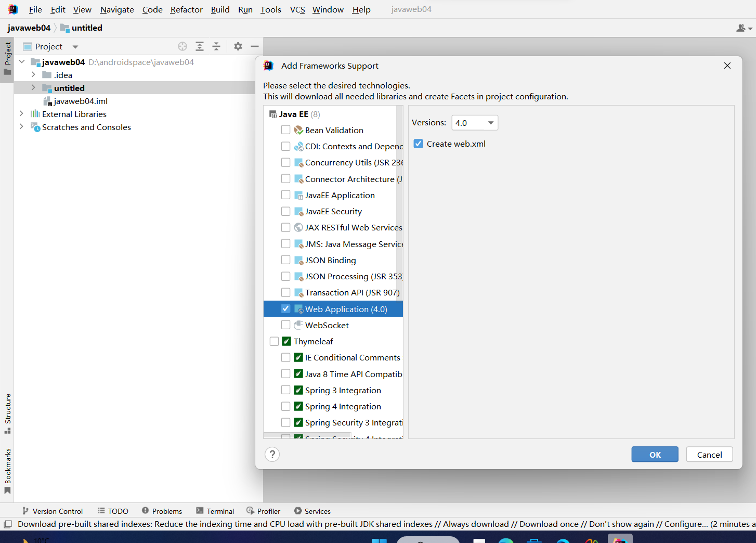Click frameworks list horizontal scrollbar
Image resolution: width=756 pixels, height=543 pixels.
point(307,436)
